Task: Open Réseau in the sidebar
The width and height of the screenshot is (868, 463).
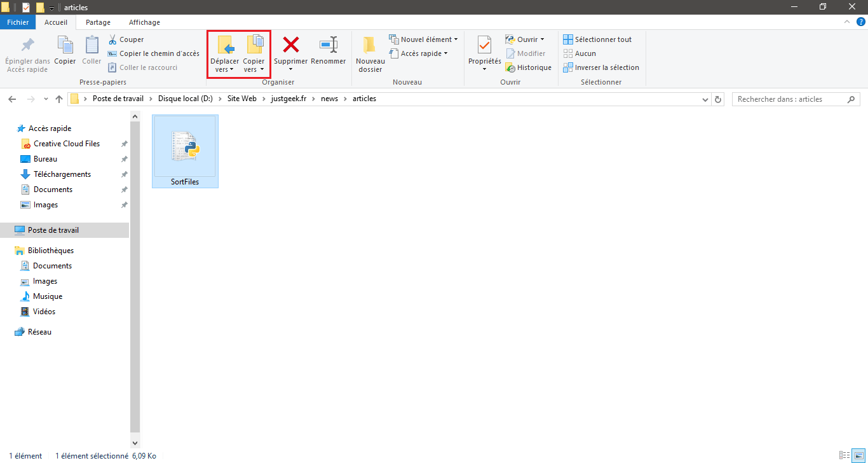Action: [39, 332]
